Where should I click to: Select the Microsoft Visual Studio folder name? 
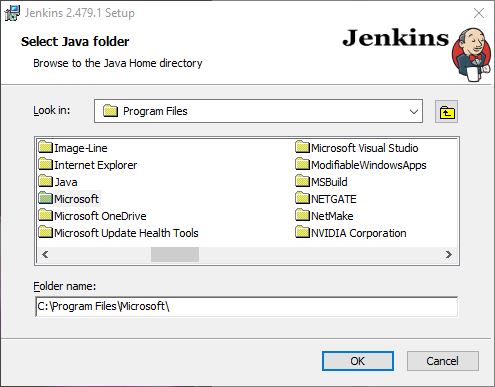[x=365, y=148]
